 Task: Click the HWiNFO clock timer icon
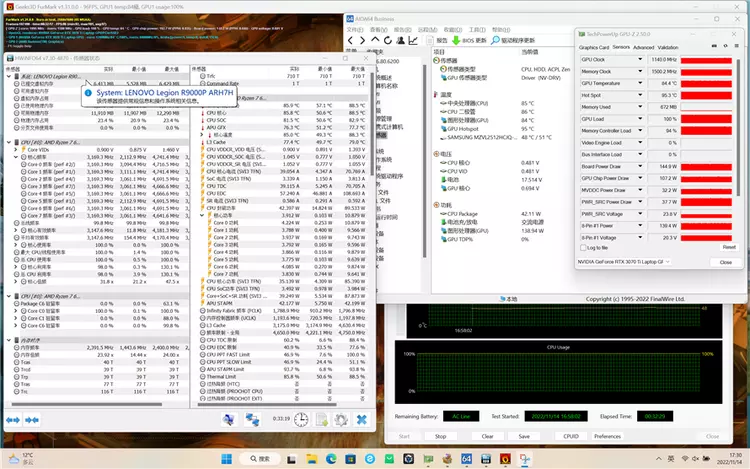coord(301,420)
